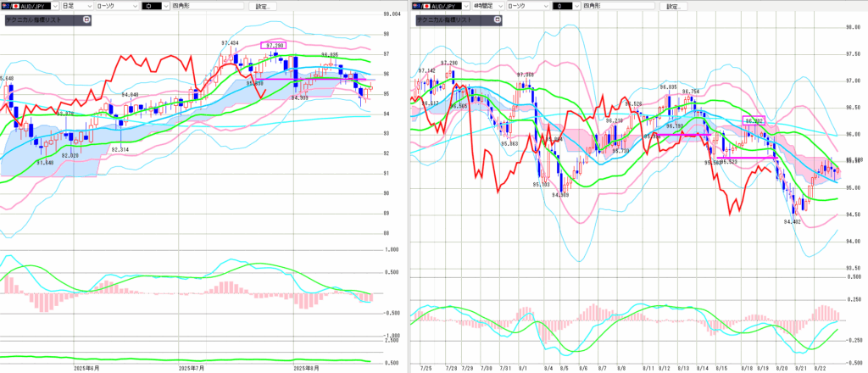
Task: Open ローソク chart type dropdown in daily chart
Action: coord(117,6)
